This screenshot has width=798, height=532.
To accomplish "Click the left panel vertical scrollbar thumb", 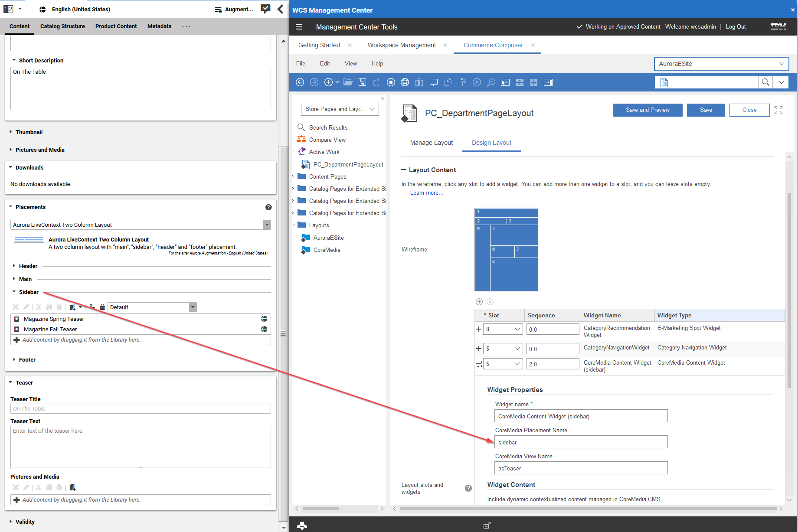I will [283, 333].
